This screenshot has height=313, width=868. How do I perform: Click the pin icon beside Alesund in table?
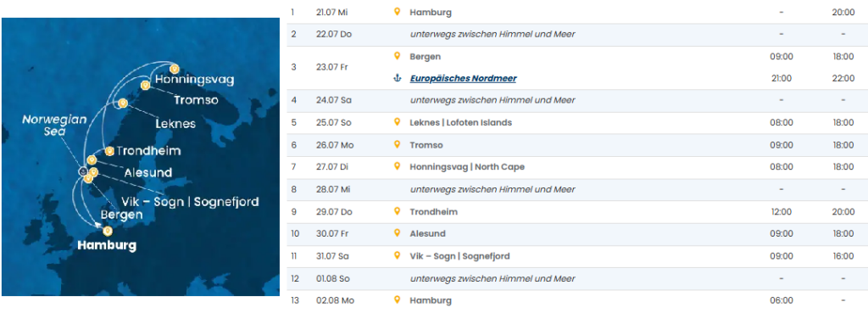[397, 233]
